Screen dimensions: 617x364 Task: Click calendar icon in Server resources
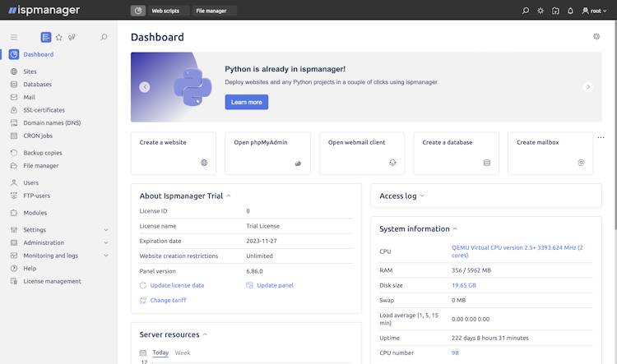143,353
